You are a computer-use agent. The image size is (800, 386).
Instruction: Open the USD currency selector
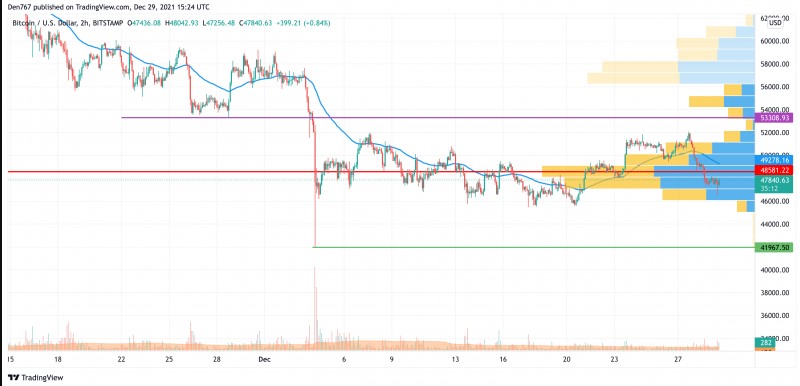(775, 22)
